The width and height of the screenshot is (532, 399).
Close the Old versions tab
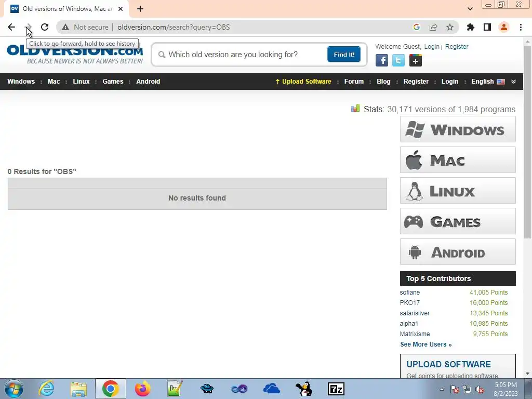121,9
